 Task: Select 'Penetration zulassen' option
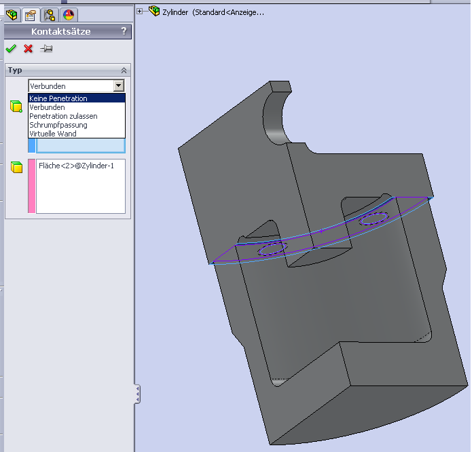pyautogui.click(x=63, y=116)
